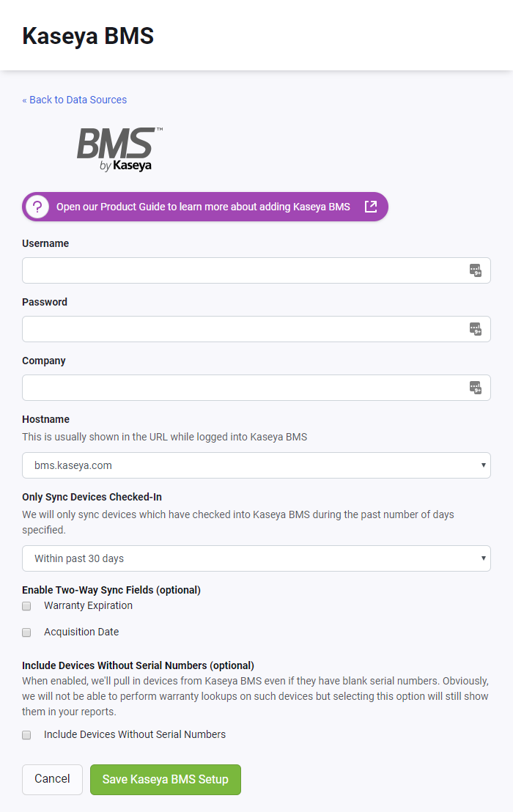Click the question mark icon on the guide banner
This screenshot has height=812, width=513.
tap(37, 207)
